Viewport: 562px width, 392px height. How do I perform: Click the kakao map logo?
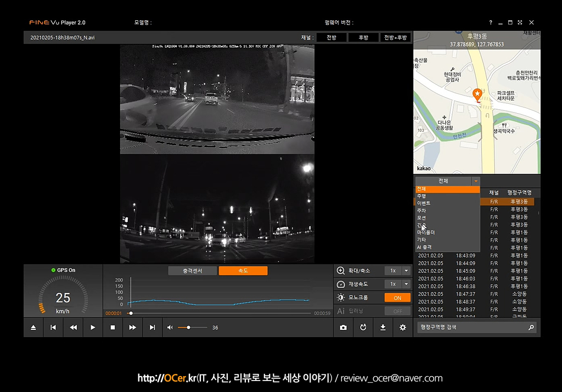424,168
